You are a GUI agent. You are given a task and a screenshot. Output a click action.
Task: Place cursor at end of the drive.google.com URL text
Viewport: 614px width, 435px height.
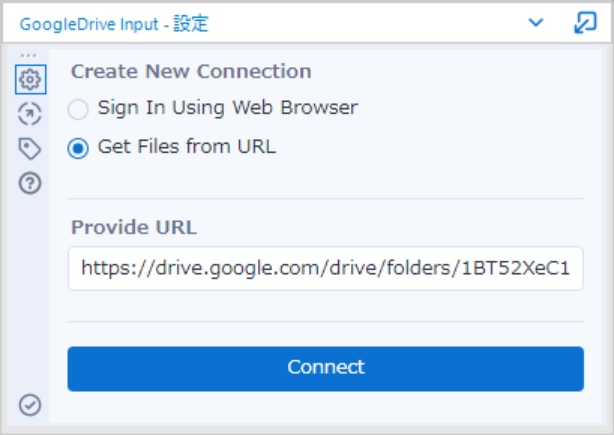(x=571, y=269)
